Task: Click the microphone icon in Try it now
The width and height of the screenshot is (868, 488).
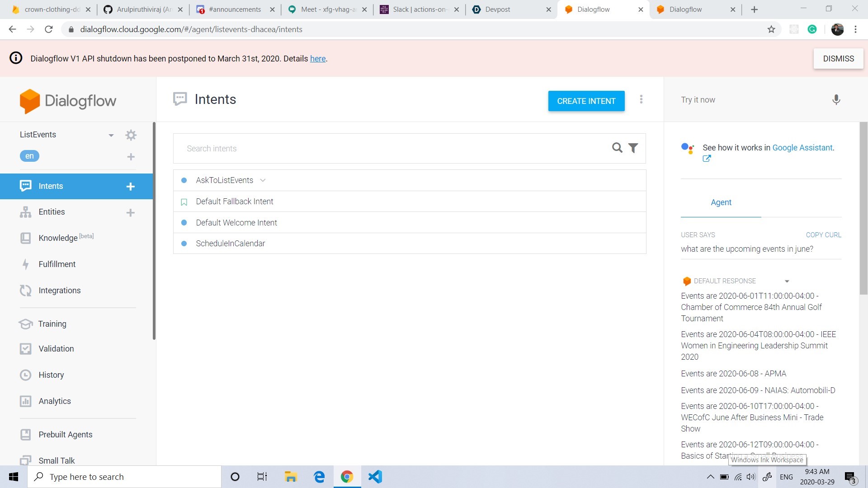Action: (836, 100)
